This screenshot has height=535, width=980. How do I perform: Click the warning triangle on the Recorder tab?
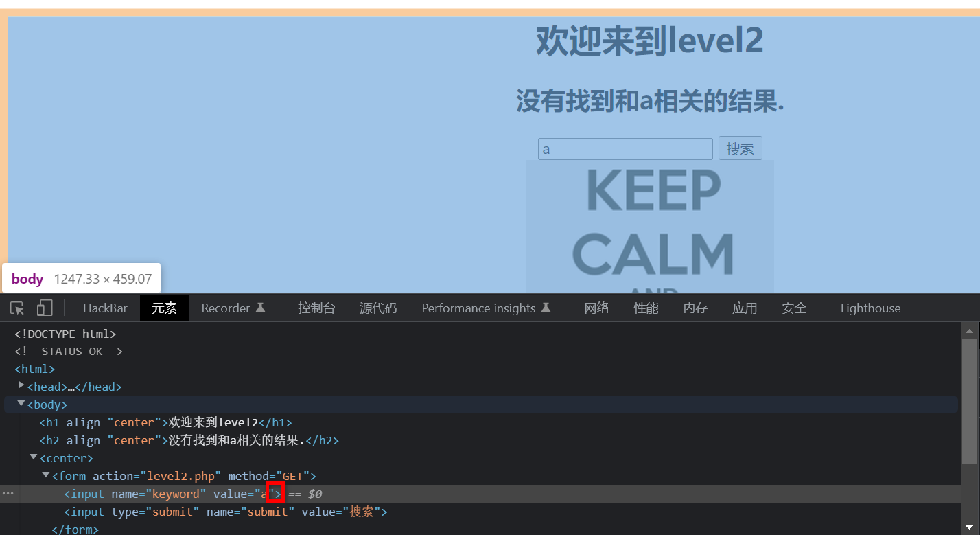click(261, 308)
